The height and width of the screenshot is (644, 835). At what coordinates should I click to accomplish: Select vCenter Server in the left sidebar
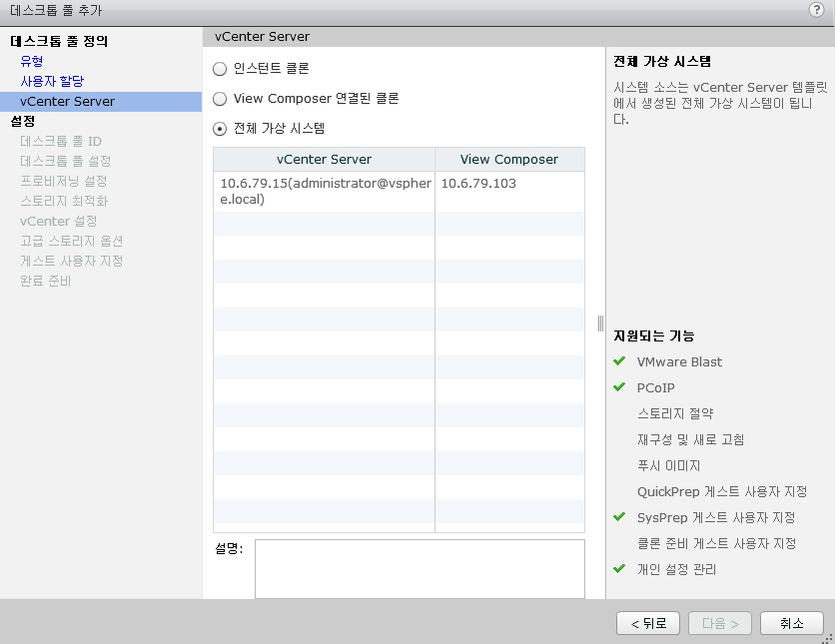(101, 102)
